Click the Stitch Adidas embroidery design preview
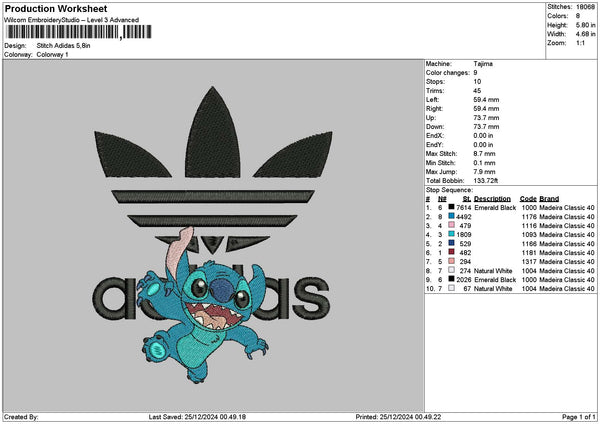Image resolution: width=600 pixels, height=424 pixels. pyautogui.click(x=213, y=235)
